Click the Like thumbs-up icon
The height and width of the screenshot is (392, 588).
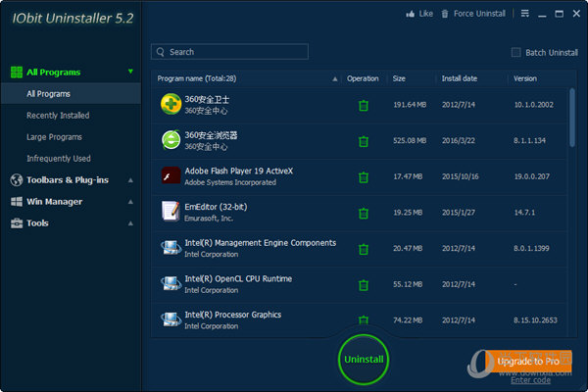[x=411, y=14]
